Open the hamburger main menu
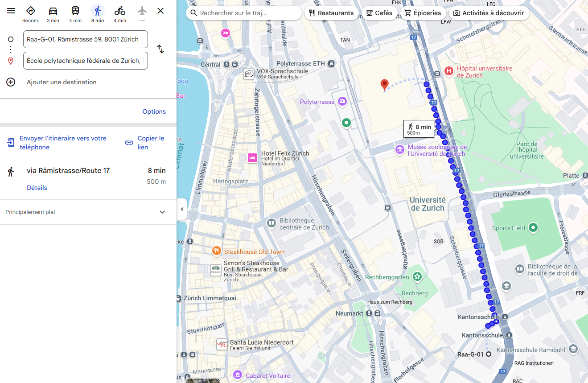This screenshot has width=588, height=383. coord(11,11)
